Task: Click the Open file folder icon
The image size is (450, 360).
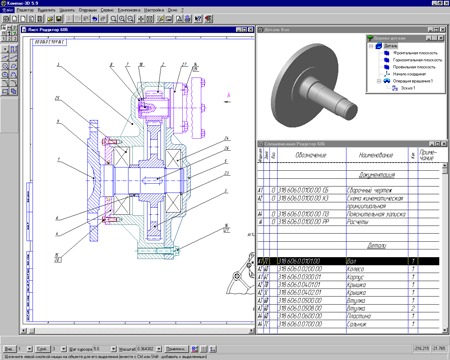Action: (x=50, y=19)
